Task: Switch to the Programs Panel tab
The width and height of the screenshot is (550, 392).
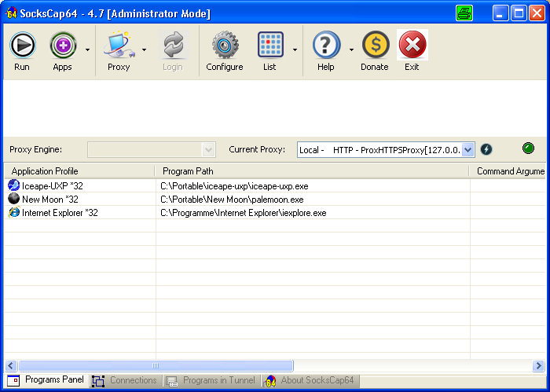Action: 46,380
